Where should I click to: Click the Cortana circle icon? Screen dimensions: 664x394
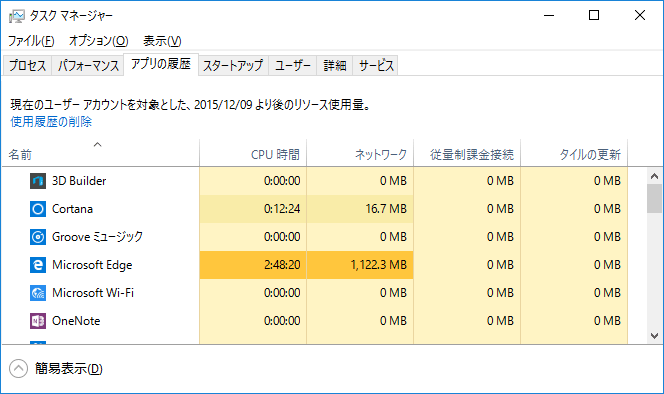[38, 209]
